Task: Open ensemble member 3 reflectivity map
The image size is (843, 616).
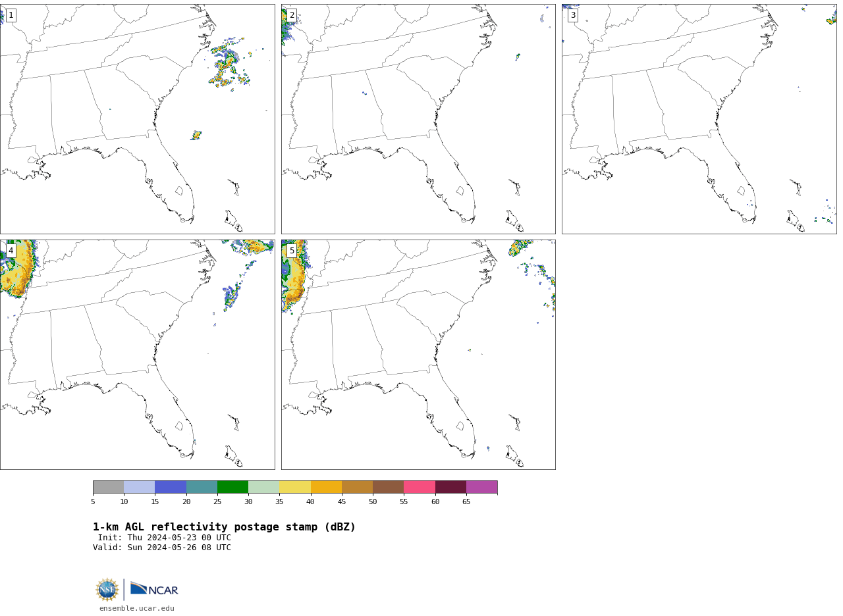Action: pos(699,119)
